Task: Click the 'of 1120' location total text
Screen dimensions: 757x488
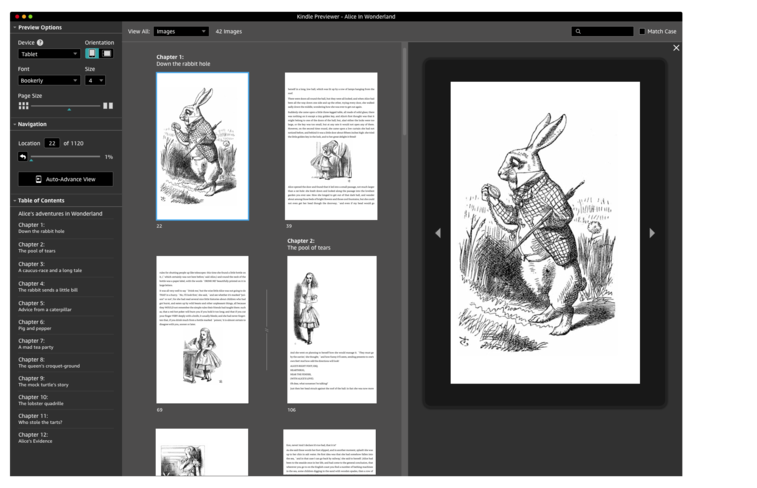Action: (73, 143)
